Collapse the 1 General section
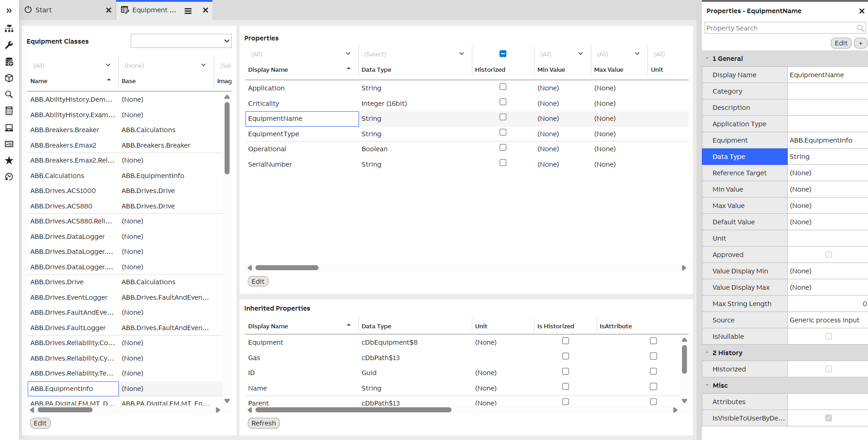 click(707, 58)
